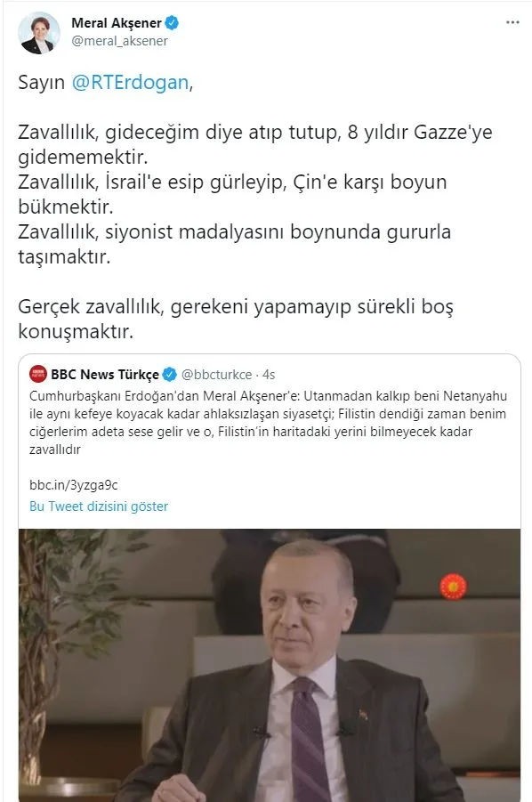Screen dimensions: 532x802
Task: Click the red presidential seal in video
Action: click(454, 587)
